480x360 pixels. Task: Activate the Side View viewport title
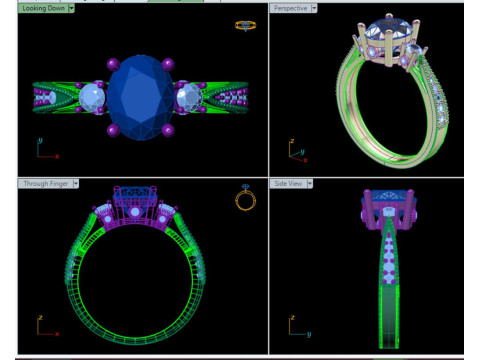[288, 184]
